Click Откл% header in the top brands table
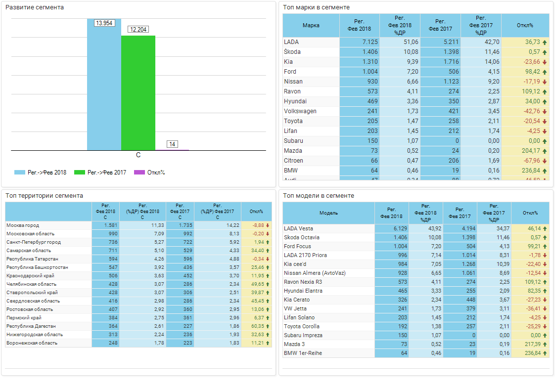Image resolution: width=555 pixels, height=392 pixels. point(525,26)
